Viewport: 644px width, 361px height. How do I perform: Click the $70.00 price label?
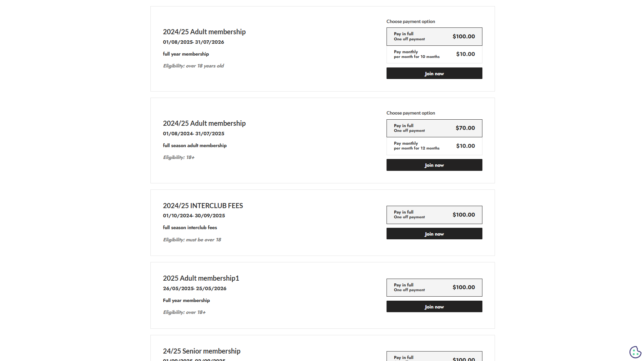pos(465,128)
